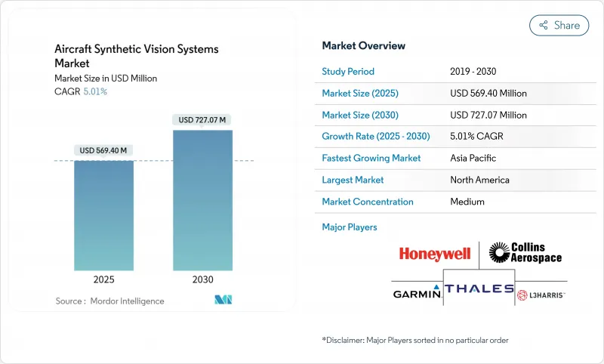Screen dimensions: 604x364
Task: Click the Collins Aerospace logo
Action: tap(525, 253)
